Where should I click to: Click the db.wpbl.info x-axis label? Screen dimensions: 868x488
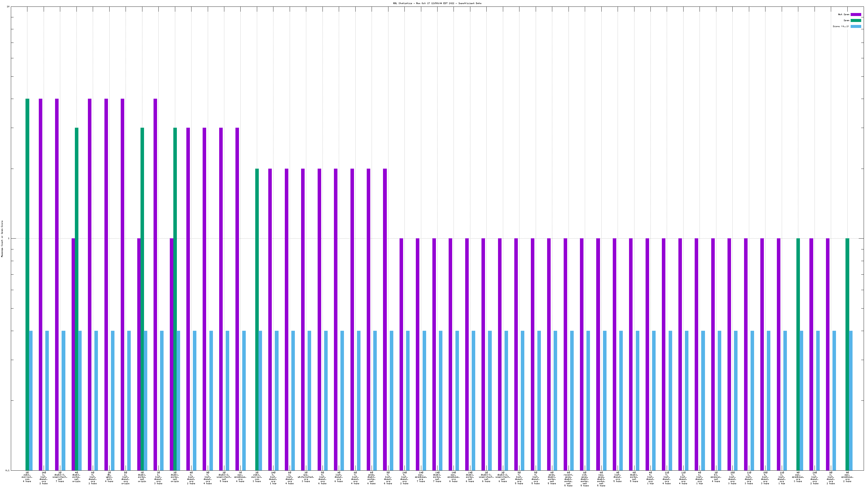109,477
